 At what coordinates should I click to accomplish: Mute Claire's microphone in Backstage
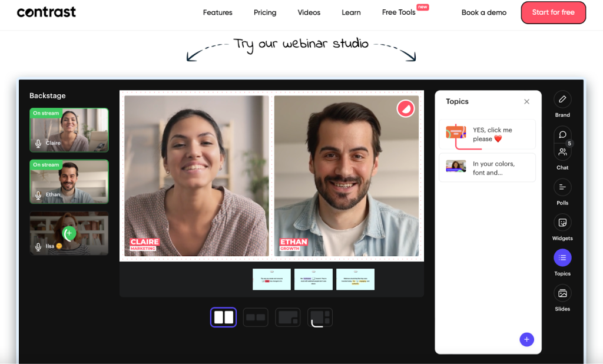coord(38,144)
